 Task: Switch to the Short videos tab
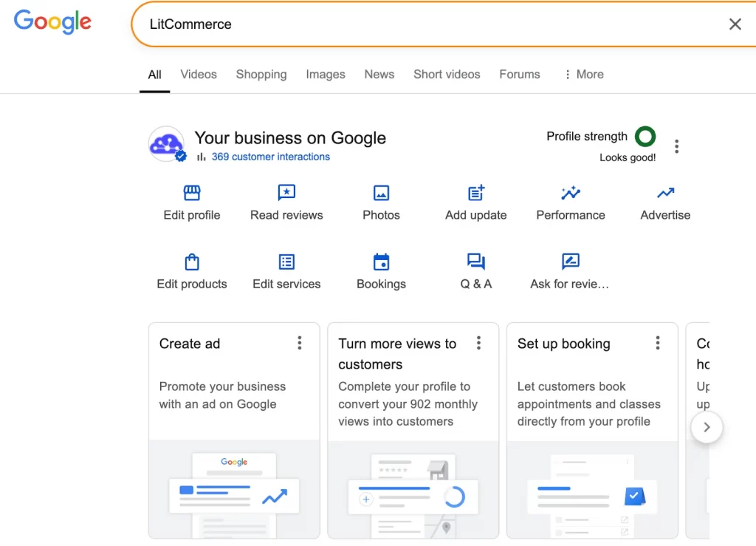point(447,75)
